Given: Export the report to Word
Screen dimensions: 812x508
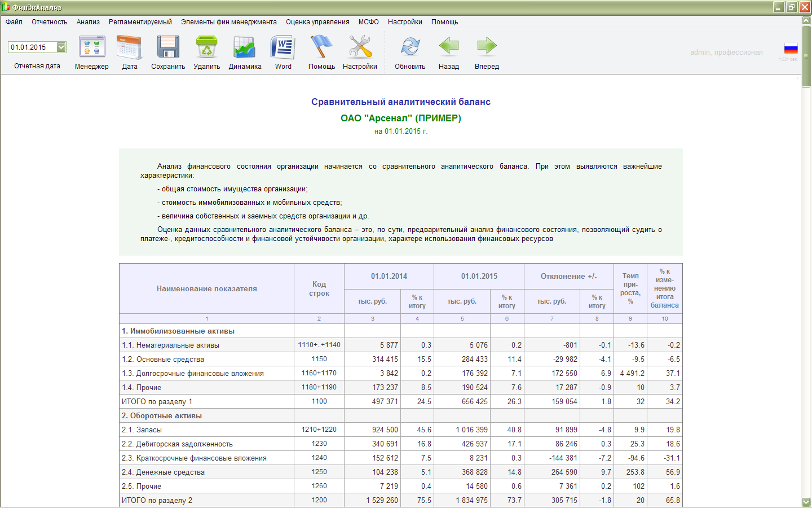Looking at the screenshot, I should pos(283,47).
